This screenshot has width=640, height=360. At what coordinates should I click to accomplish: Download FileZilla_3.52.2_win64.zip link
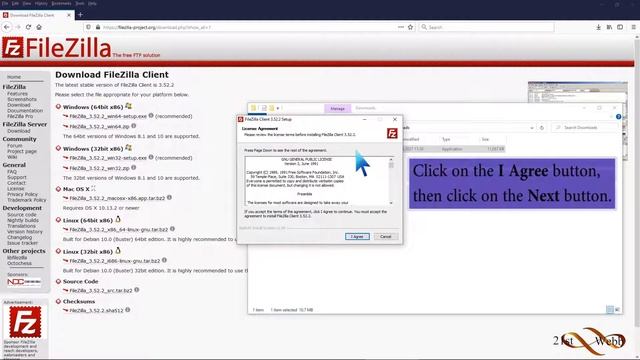99,127
